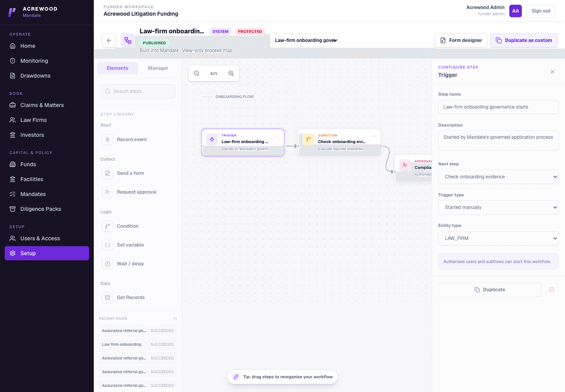
Task: Click the AA user avatar
Action: 516,11
